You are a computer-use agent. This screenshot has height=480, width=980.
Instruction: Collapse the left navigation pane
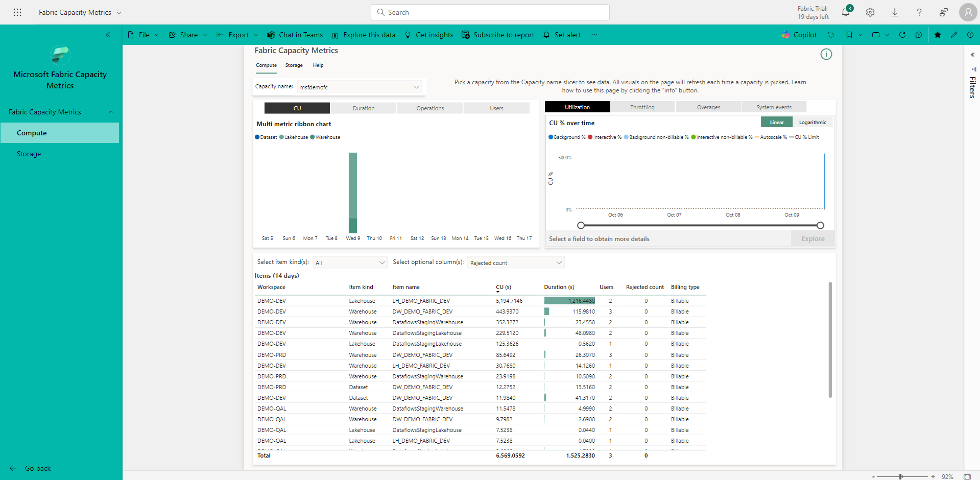tap(108, 35)
